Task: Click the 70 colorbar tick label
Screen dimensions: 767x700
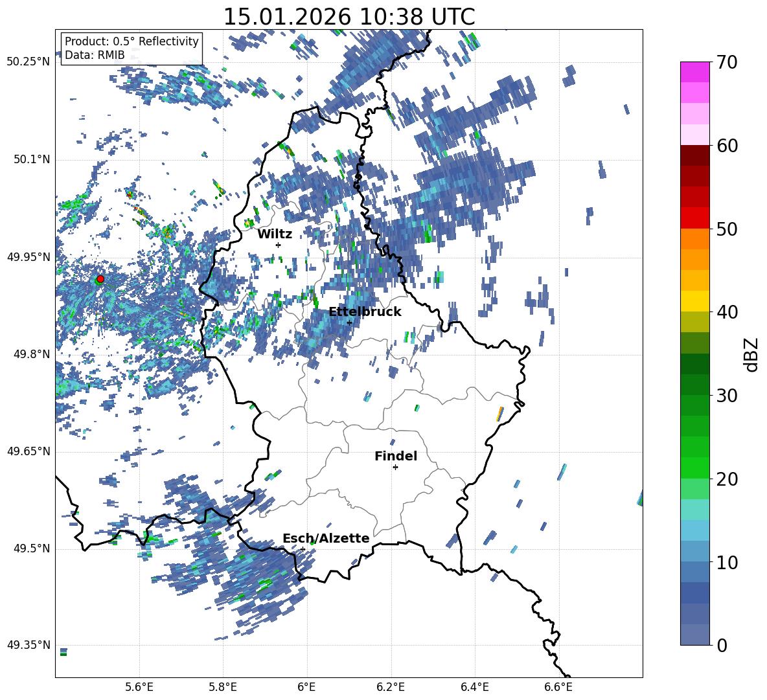Action: (727, 63)
